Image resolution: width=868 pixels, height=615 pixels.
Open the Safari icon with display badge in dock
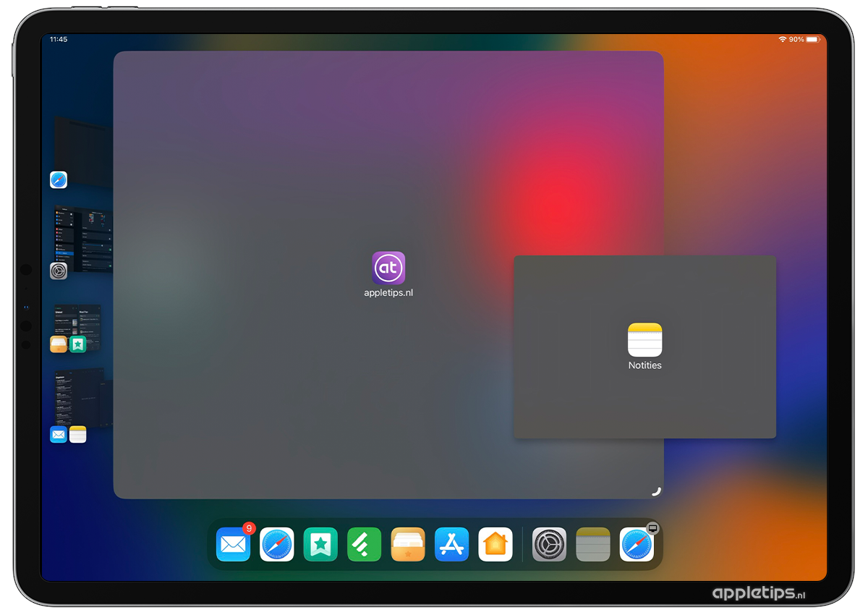(x=637, y=545)
